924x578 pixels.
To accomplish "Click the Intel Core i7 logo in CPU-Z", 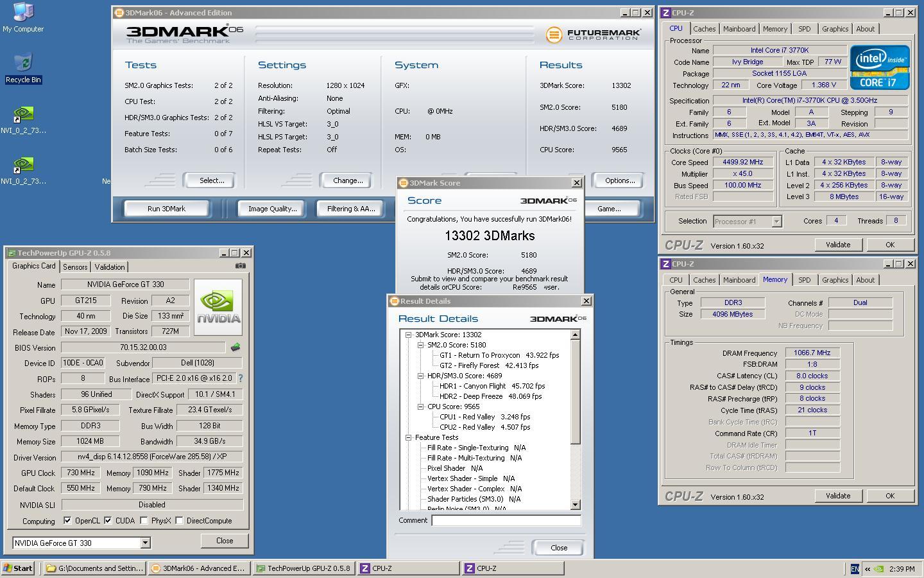I will click(880, 67).
